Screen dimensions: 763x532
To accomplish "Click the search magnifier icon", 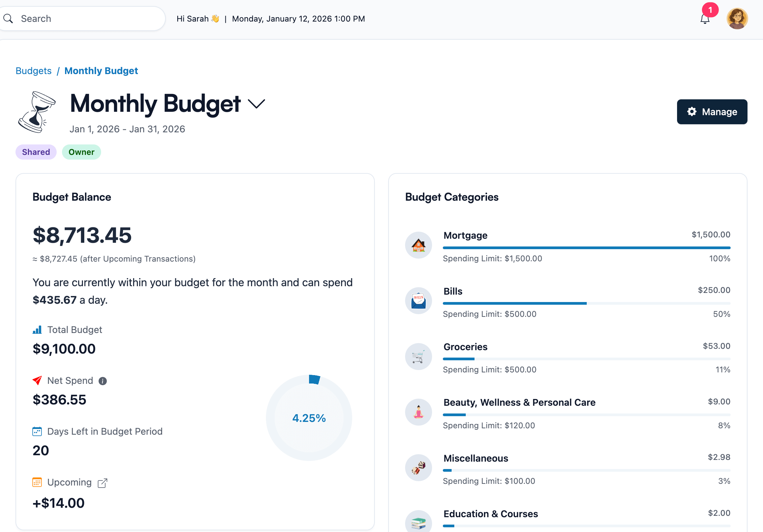I will pyautogui.click(x=8, y=18).
